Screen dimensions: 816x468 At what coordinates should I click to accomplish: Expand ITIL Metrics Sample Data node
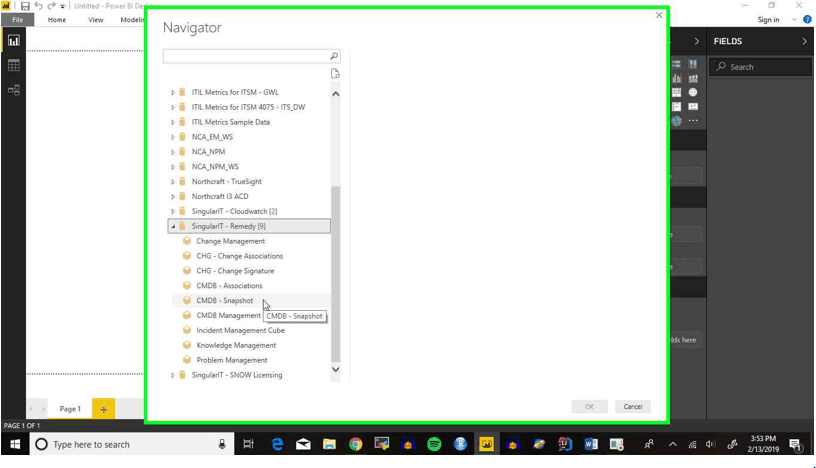173,122
